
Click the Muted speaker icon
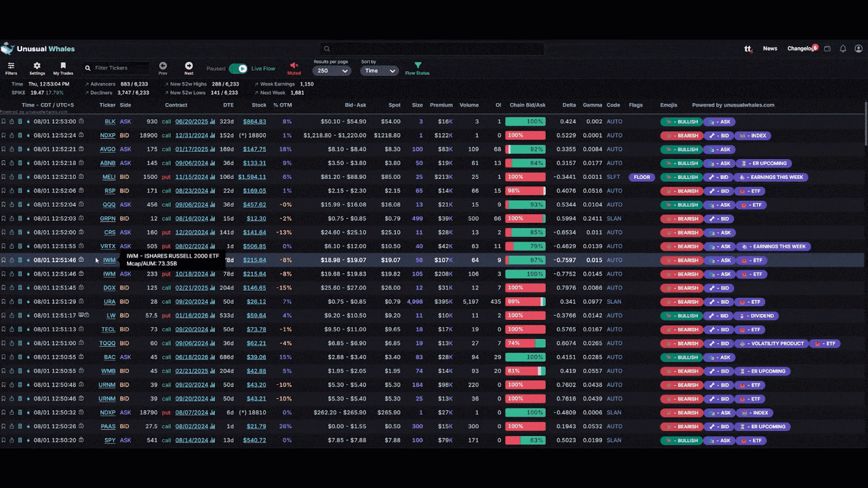coord(294,66)
